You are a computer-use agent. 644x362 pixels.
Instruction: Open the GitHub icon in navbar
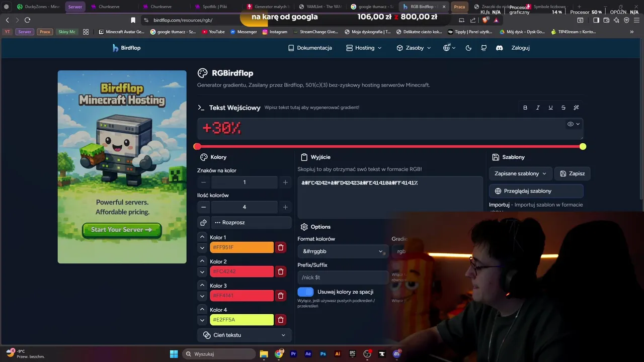(x=484, y=48)
